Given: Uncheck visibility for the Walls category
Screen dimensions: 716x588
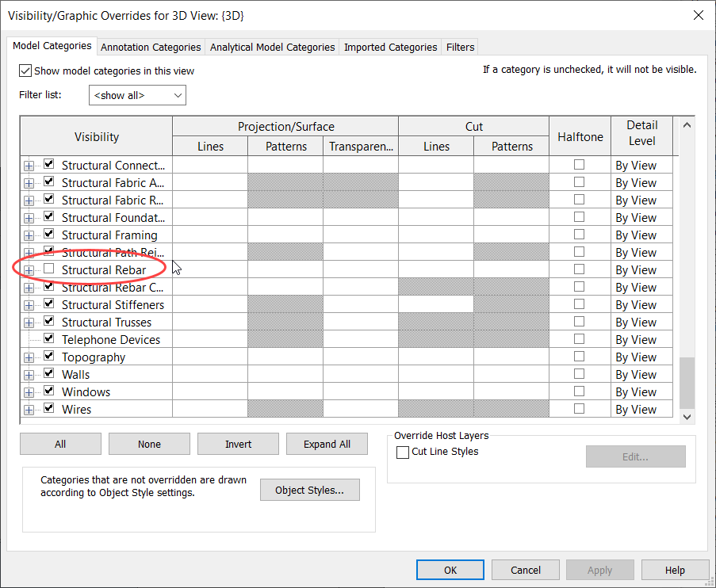Looking at the screenshot, I should (49, 374).
